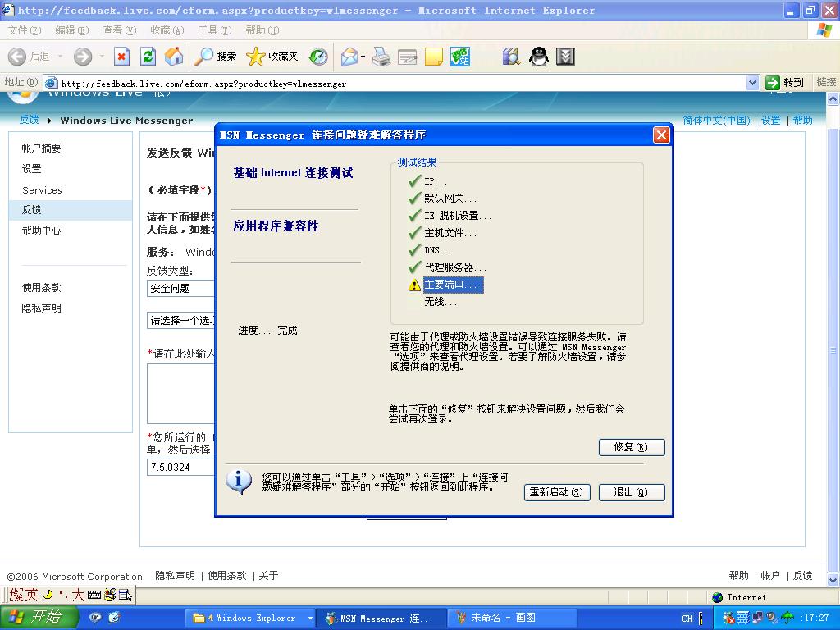Screen dimensions: 840x630
Task: Click the IE Forward arrow icon
Action: coord(83,57)
